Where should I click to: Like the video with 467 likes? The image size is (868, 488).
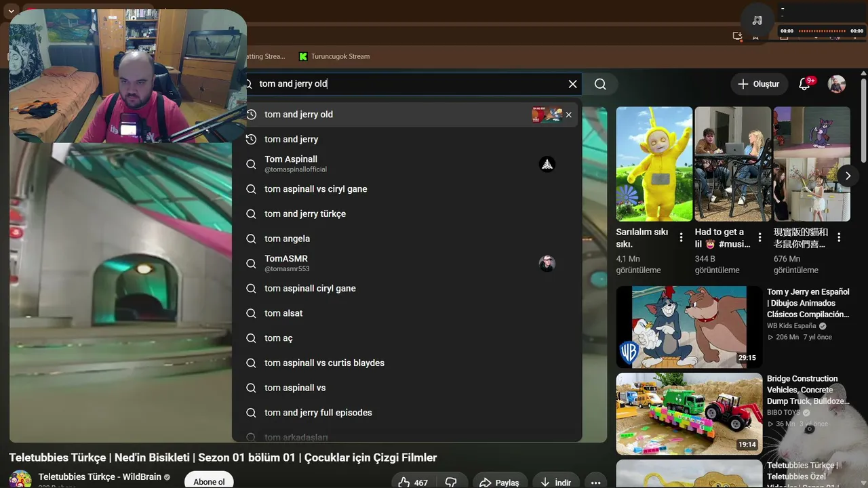(413, 483)
